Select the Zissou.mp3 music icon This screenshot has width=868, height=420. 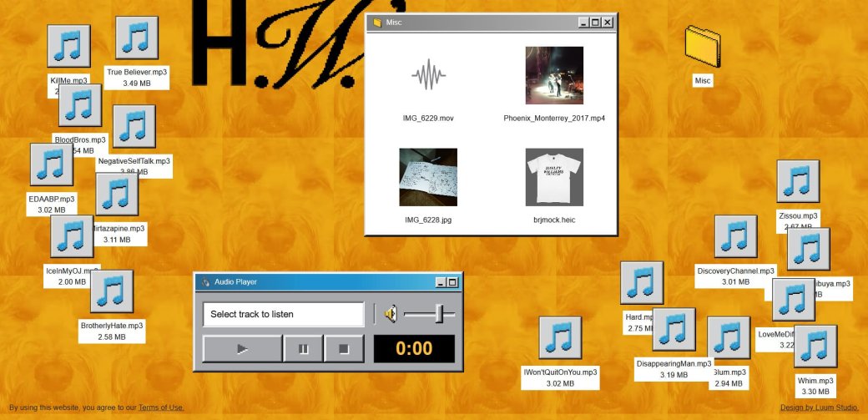pyautogui.click(x=798, y=182)
